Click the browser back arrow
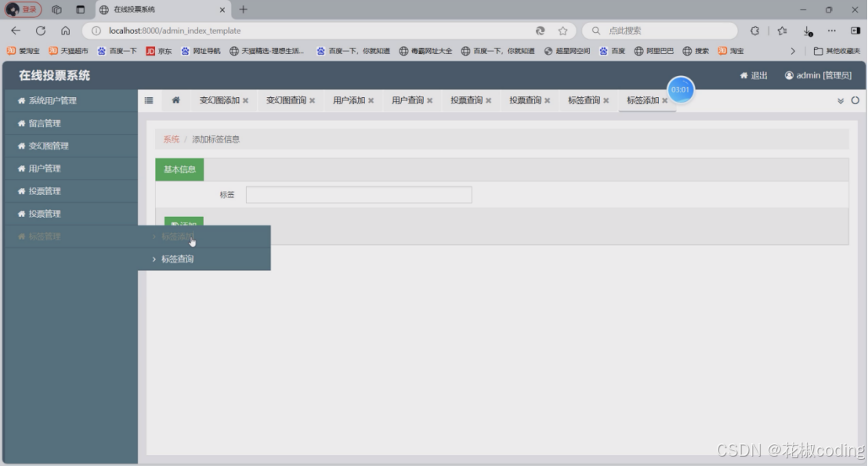This screenshot has width=868, height=466. point(16,31)
